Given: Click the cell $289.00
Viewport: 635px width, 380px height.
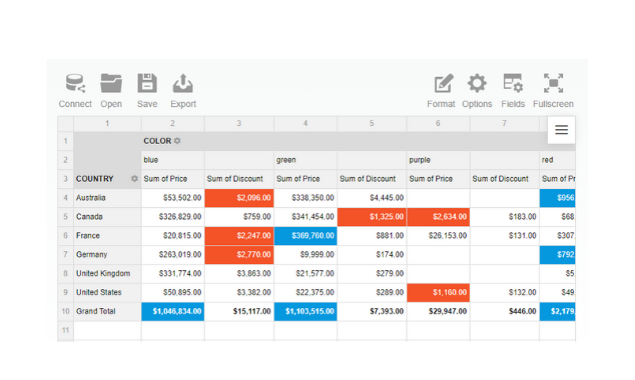Looking at the screenshot, I should [372, 292].
